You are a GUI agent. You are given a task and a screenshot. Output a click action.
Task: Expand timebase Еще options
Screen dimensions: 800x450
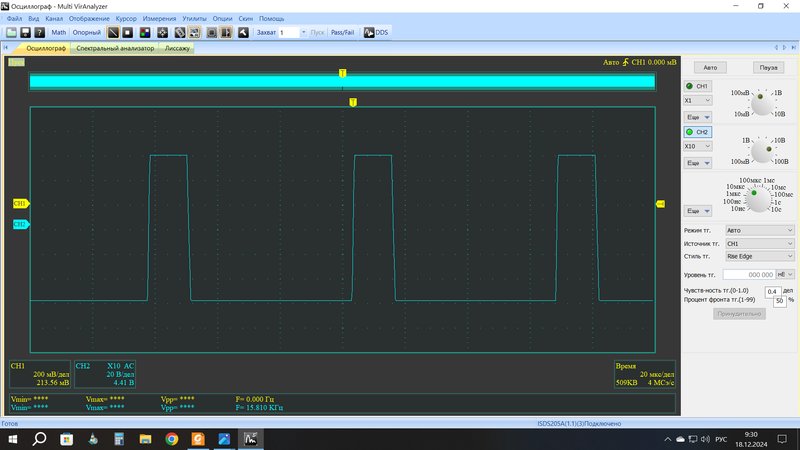tap(697, 211)
